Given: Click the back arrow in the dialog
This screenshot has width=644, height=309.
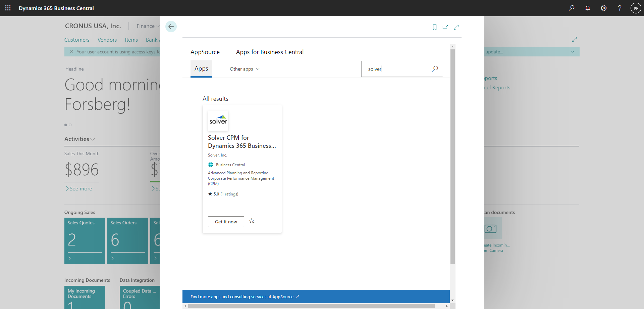Looking at the screenshot, I should coord(171,27).
